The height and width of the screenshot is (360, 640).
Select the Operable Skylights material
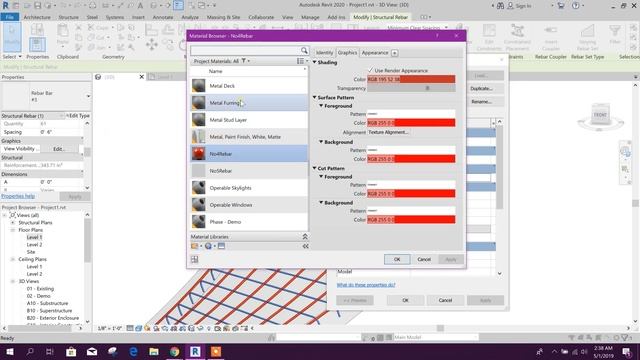pos(249,188)
